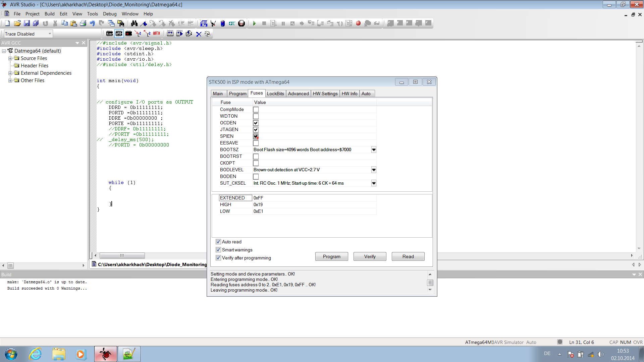The image size is (644, 362).
Task: Open Internet Explorer from the taskbar
Action: tap(35, 354)
